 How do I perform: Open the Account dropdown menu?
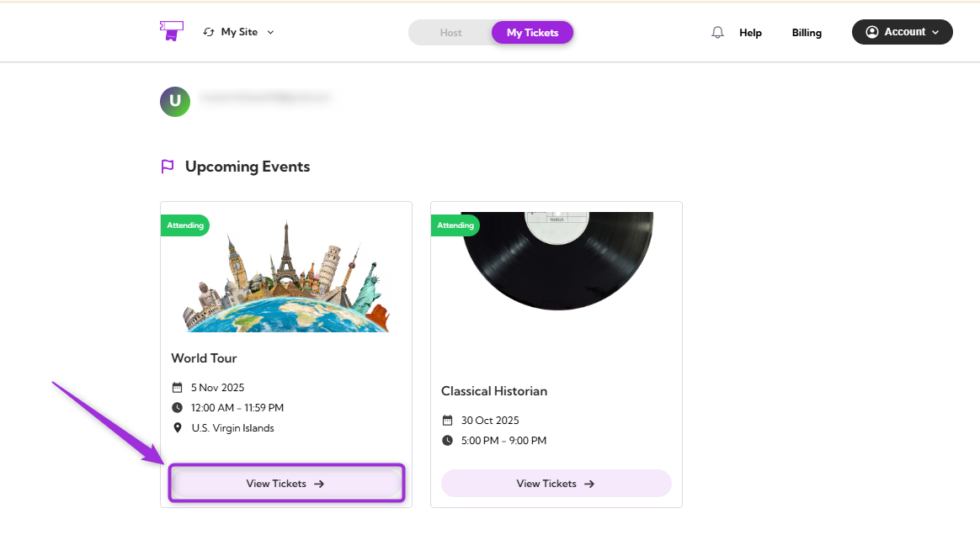coord(902,31)
